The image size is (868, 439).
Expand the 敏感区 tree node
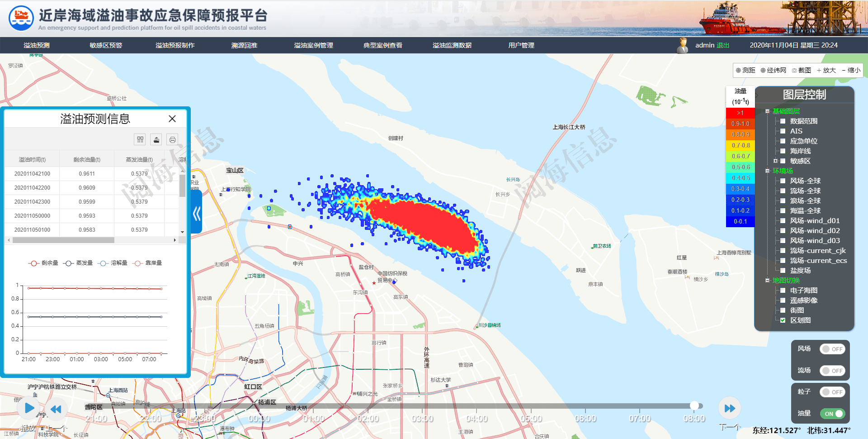(775, 161)
